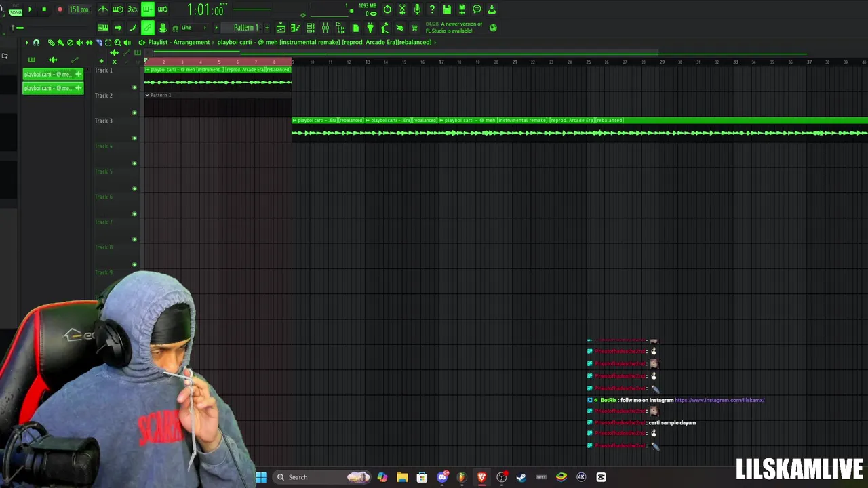
Task: Select the playlist delete tool
Action: coord(70,43)
